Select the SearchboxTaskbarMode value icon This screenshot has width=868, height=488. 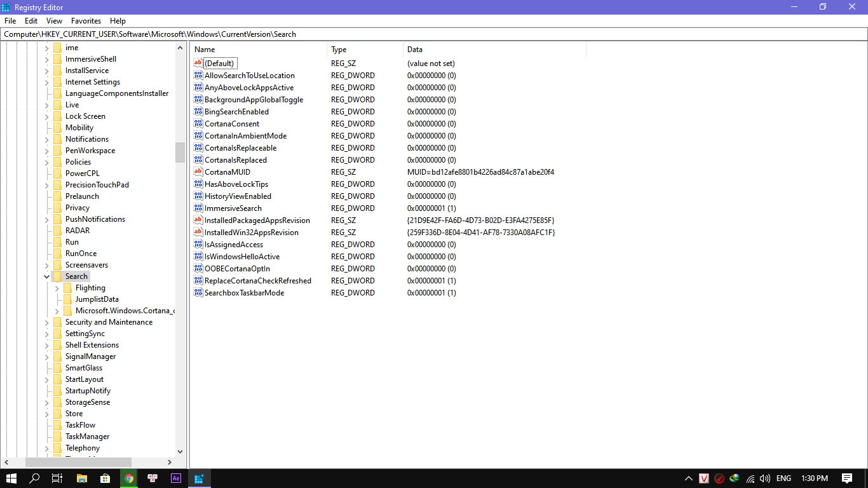click(198, 293)
